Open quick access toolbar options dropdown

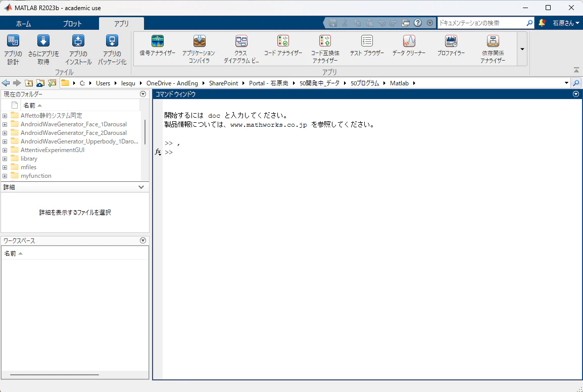(x=430, y=23)
